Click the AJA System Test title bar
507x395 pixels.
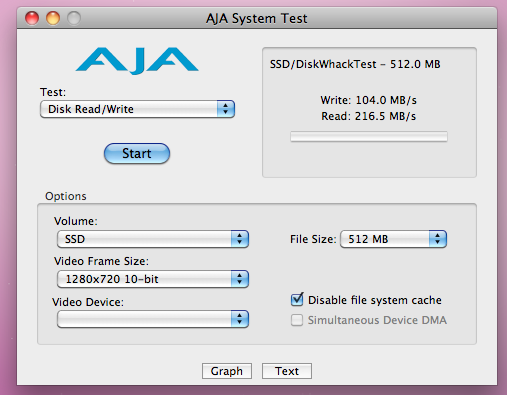point(257,18)
